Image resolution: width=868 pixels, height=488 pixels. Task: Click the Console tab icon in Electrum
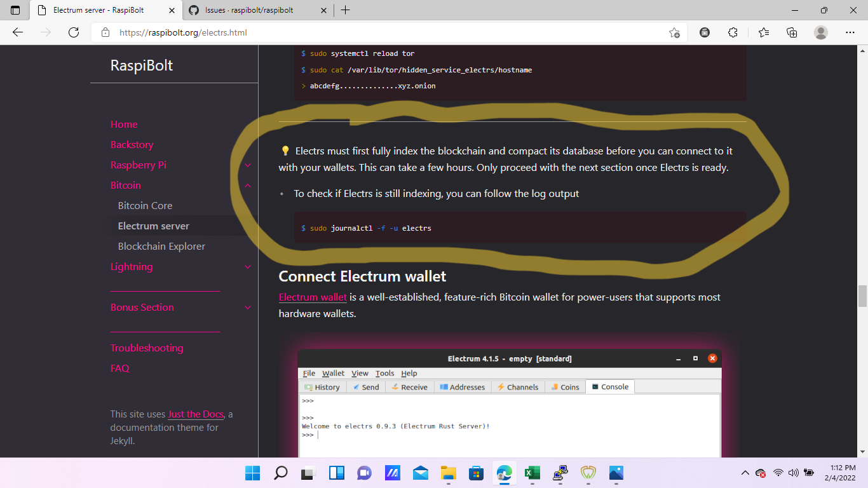click(x=595, y=386)
